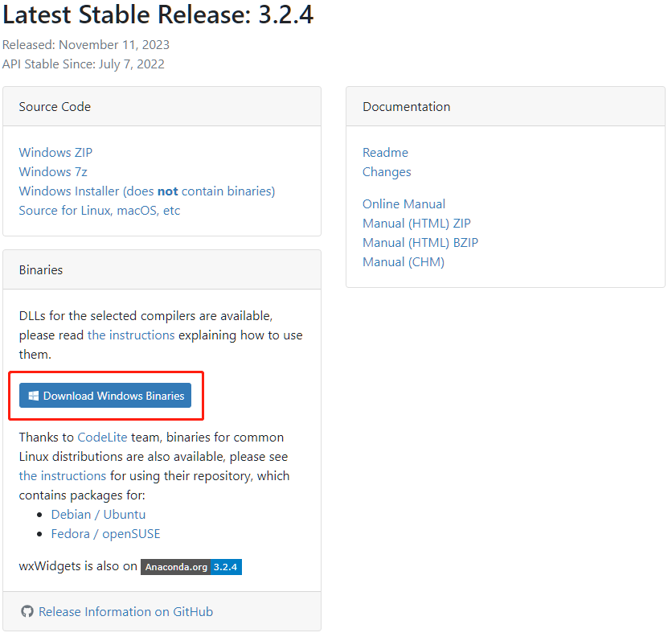Open the Windows 7z source link
This screenshot has height=641, width=672.
(x=53, y=172)
